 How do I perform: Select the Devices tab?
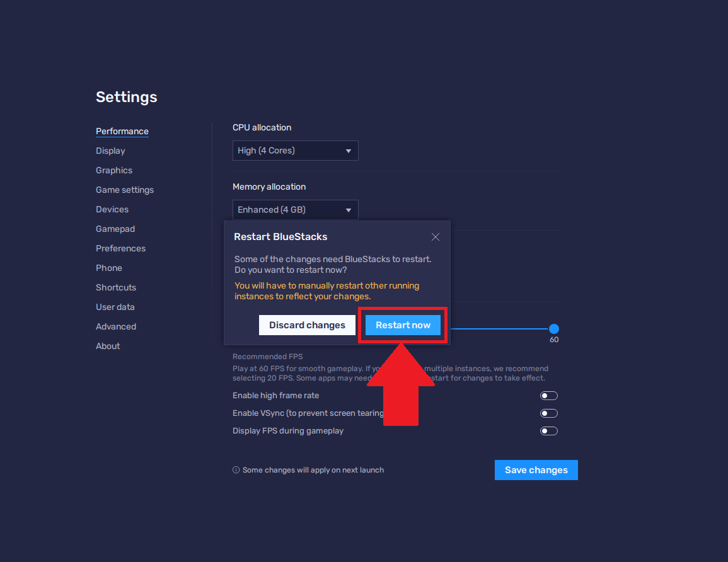coord(112,209)
